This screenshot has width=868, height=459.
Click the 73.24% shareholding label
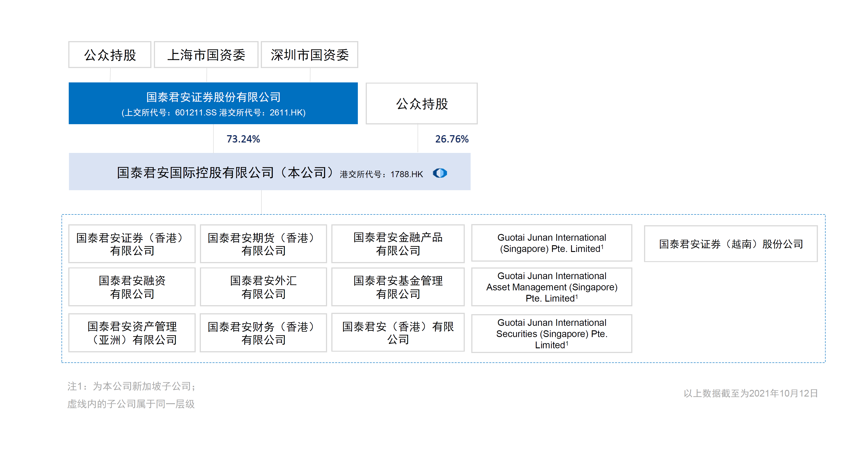click(x=243, y=139)
